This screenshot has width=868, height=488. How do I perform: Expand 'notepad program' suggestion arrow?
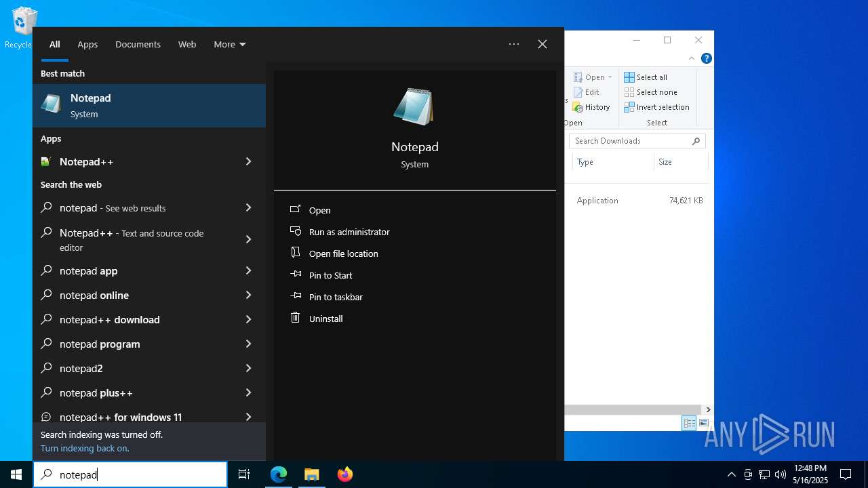[x=248, y=344]
